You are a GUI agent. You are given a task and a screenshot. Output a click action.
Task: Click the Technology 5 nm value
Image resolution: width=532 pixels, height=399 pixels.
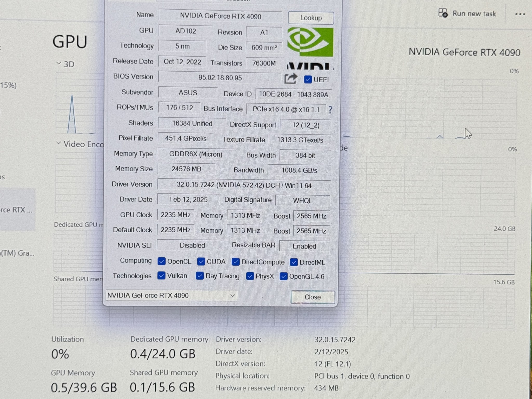click(182, 46)
